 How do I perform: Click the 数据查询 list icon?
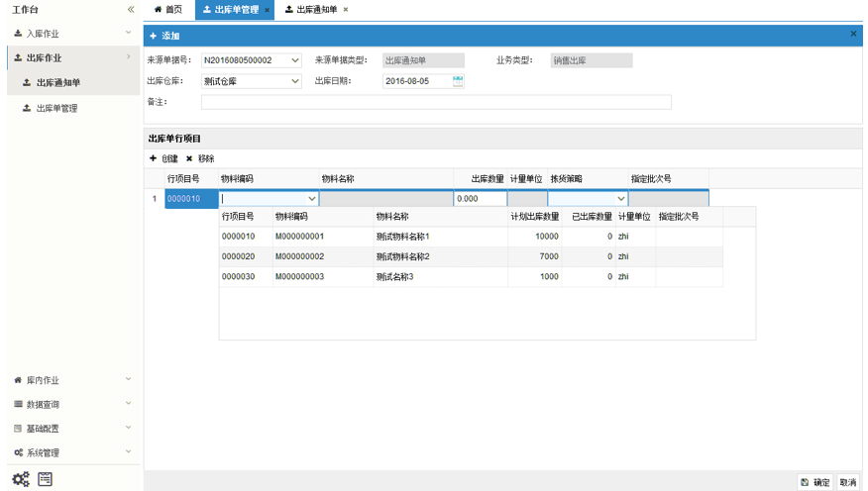18,404
